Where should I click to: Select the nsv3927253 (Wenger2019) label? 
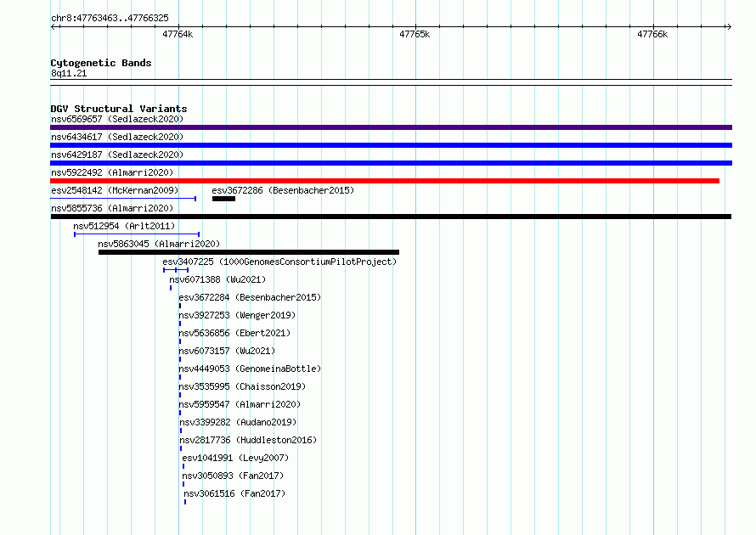[x=237, y=315]
